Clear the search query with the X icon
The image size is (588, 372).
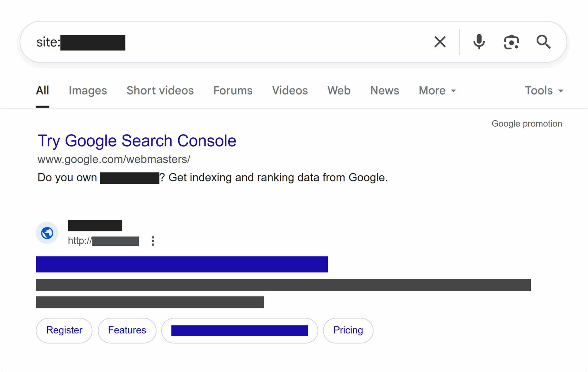click(x=440, y=42)
